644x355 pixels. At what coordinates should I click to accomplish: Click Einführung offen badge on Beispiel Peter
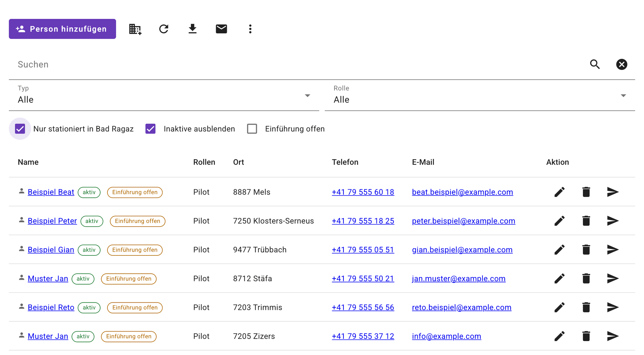click(137, 221)
